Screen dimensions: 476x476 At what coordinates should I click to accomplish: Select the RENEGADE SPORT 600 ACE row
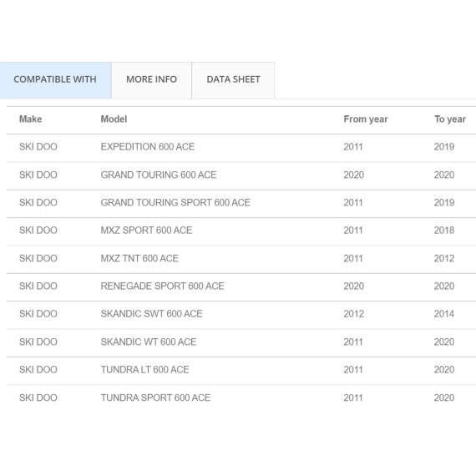241,287
